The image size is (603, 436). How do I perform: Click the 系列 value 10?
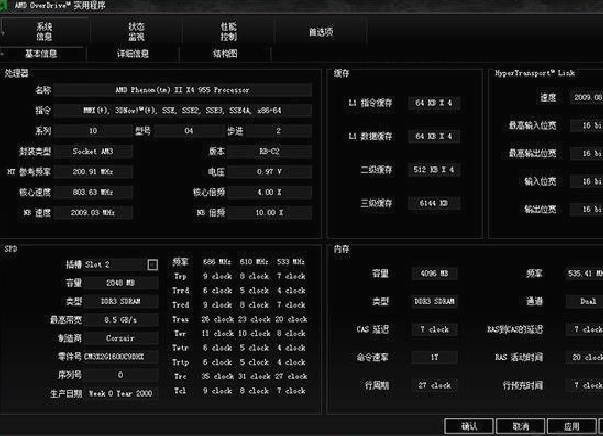pyautogui.click(x=93, y=131)
